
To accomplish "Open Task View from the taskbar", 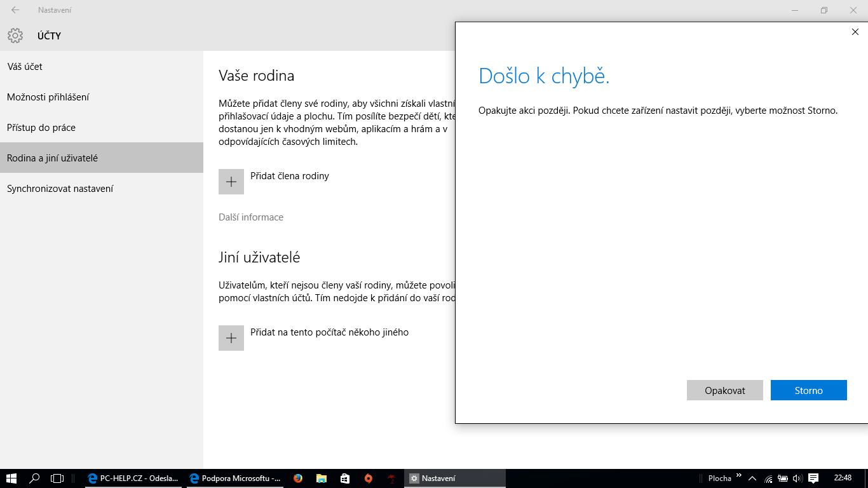I will 58,478.
